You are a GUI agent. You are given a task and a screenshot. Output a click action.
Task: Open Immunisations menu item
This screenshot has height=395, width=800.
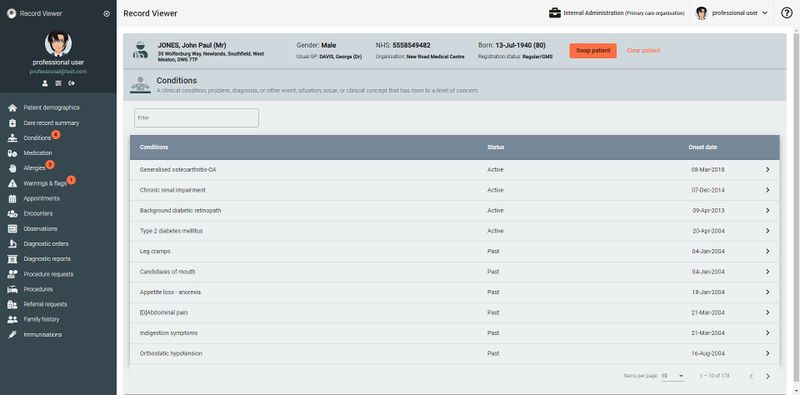click(x=42, y=335)
